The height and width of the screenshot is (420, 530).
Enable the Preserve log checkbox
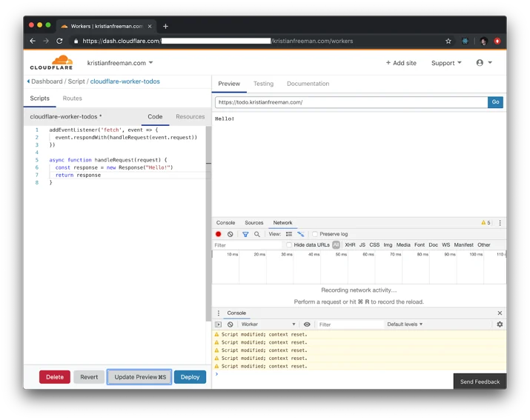click(315, 234)
